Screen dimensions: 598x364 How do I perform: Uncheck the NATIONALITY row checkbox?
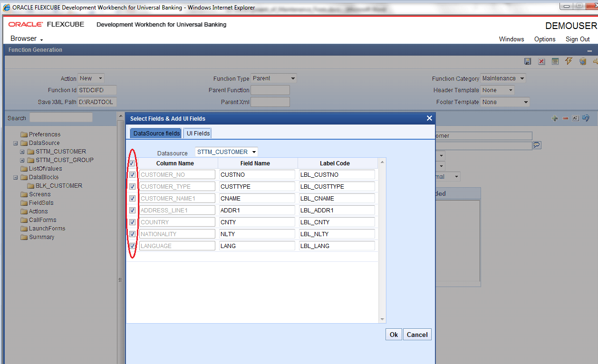pos(132,234)
